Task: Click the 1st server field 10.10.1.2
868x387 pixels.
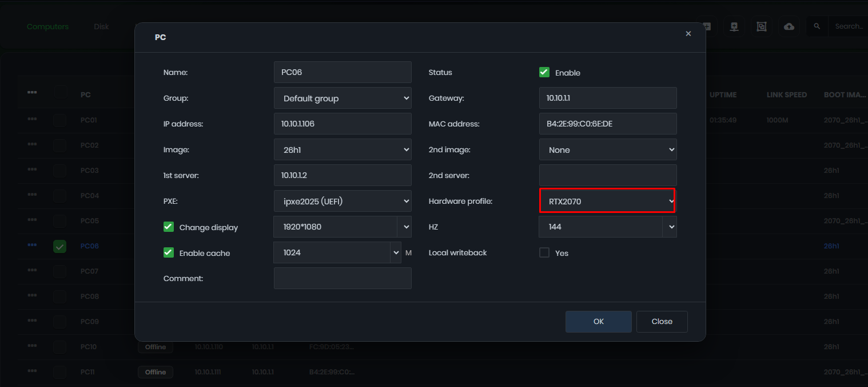Action: click(x=343, y=175)
